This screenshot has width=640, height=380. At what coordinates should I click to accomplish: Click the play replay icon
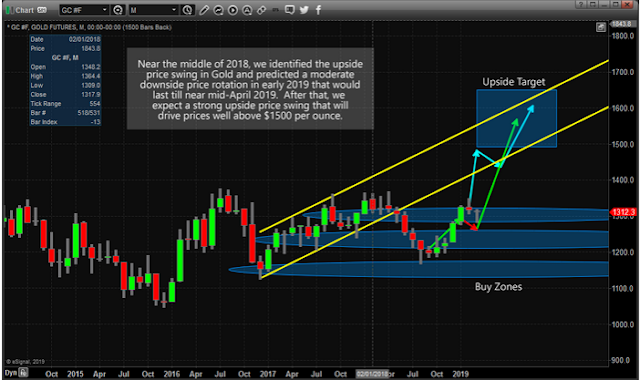(x=233, y=10)
